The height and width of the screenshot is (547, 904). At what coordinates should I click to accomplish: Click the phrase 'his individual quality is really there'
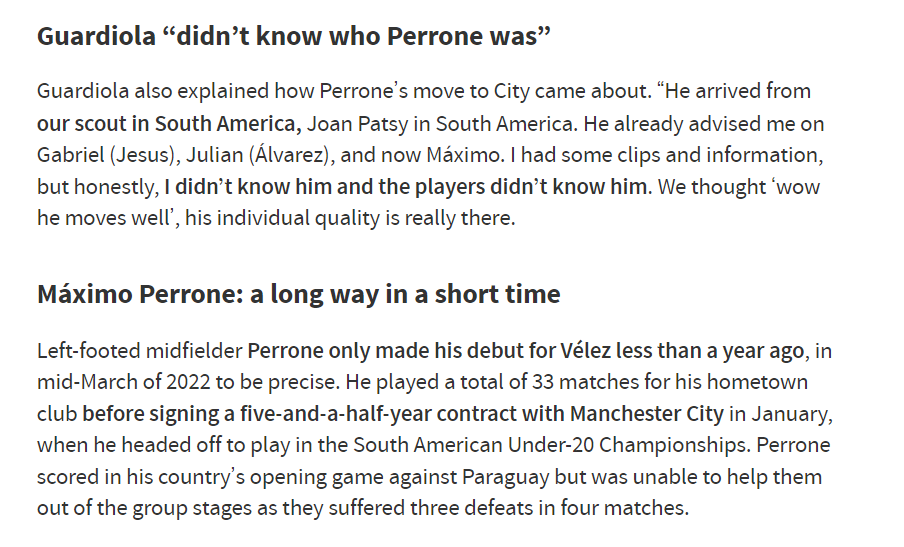click(349, 217)
